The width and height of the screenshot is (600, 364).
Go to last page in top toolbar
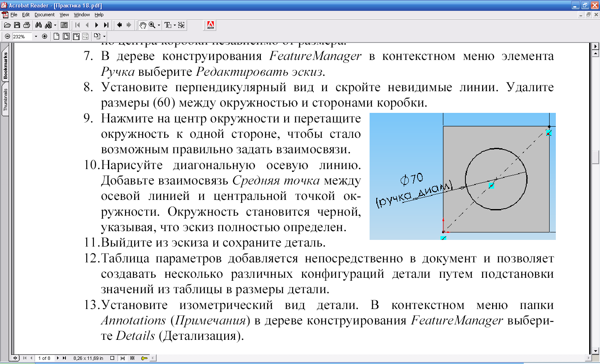click(x=106, y=25)
